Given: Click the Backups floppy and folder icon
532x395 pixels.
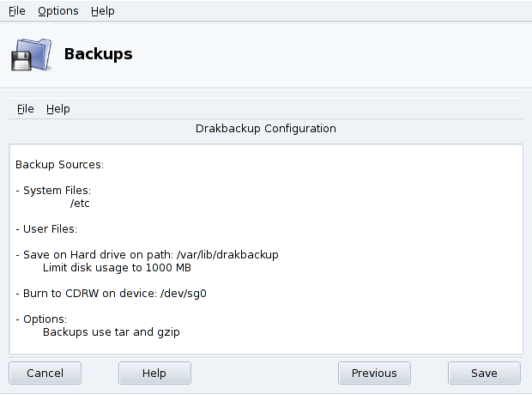Looking at the screenshot, I should tap(32, 55).
